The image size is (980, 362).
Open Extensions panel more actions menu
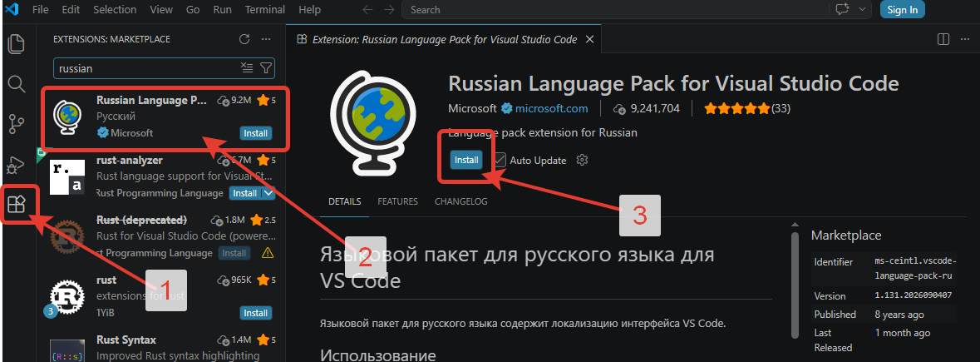click(x=266, y=39)
